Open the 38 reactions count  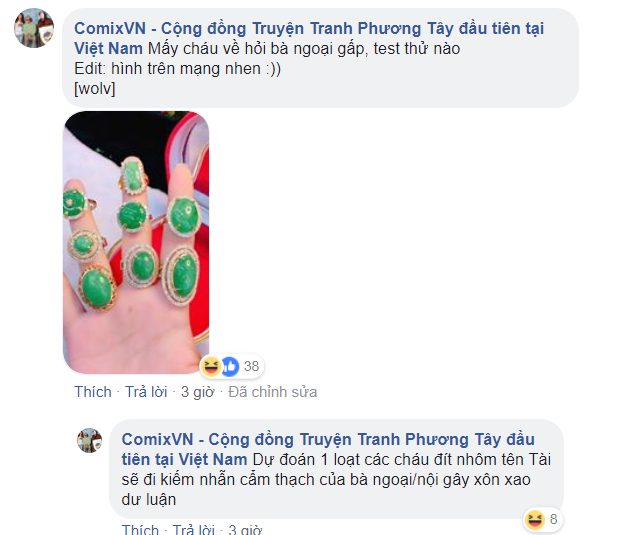coord(252,366)
